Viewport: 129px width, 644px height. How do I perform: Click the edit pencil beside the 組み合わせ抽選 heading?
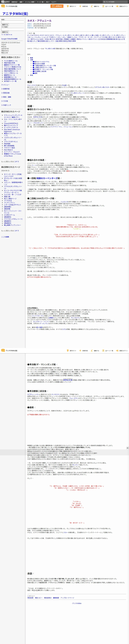(x=46, y=160)
